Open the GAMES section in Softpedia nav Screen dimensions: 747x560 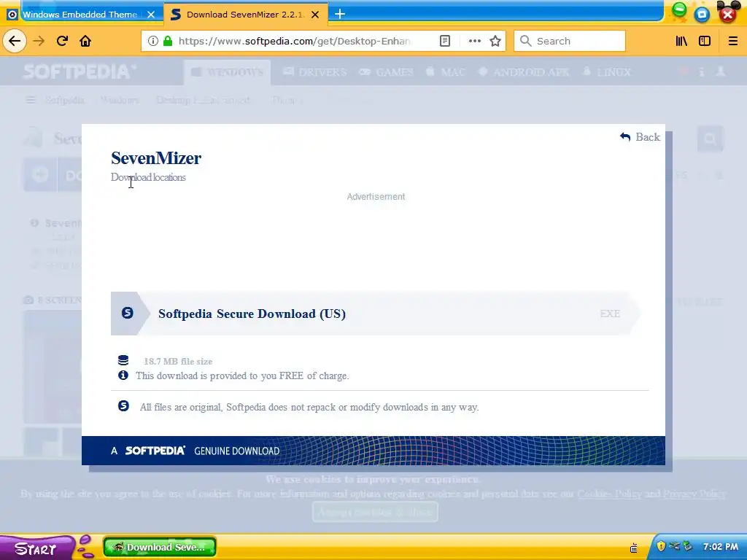coord(387,72)
